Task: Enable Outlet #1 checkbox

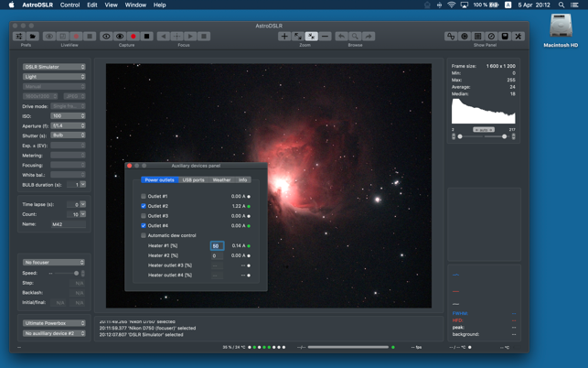Action: pos(144,196)
